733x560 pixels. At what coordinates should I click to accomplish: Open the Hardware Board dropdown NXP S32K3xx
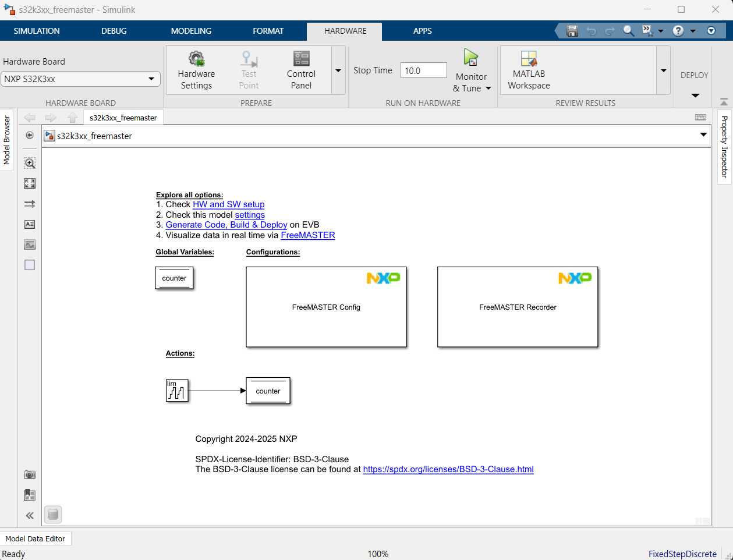(80, 79)
